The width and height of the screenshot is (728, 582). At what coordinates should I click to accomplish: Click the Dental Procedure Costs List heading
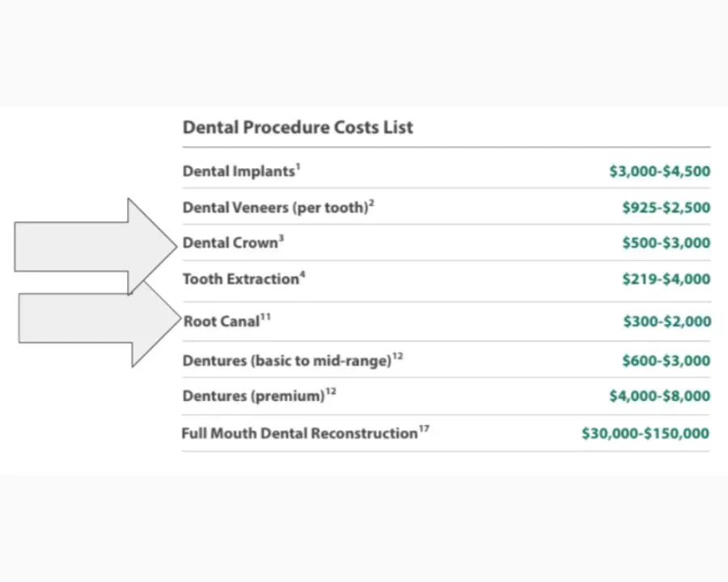[x=298, y=127]
